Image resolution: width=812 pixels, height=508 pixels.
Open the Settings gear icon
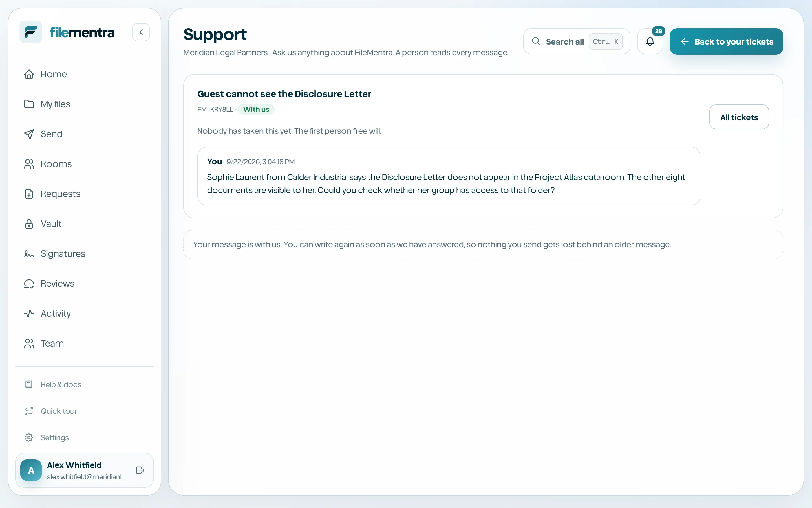click(29, 437)
